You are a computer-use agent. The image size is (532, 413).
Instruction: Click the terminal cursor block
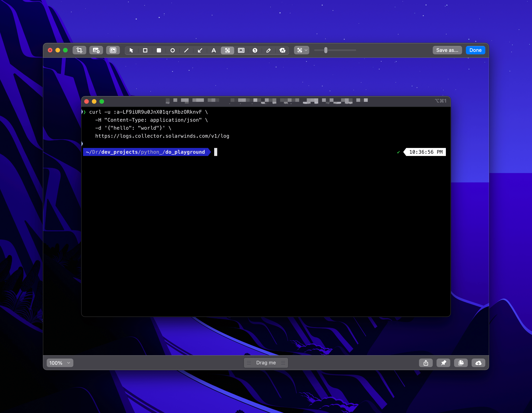216,152
